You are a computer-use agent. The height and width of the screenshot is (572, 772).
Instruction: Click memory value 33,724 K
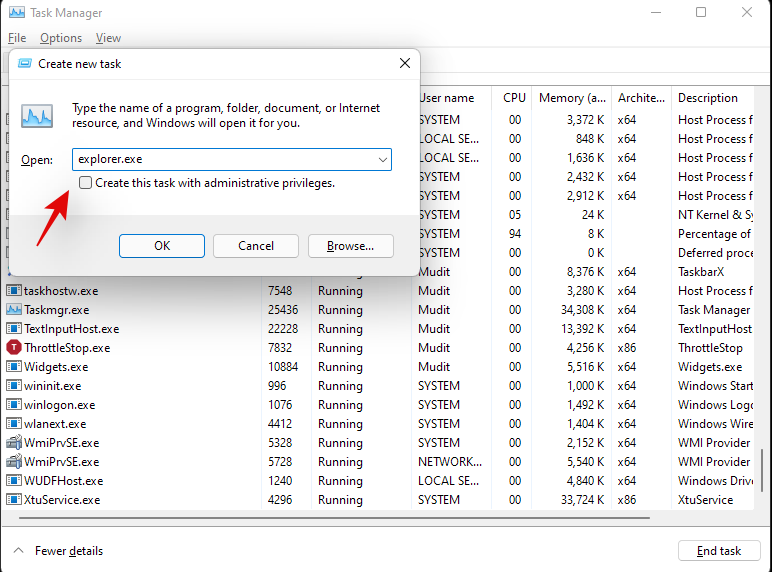click(582, 500)
